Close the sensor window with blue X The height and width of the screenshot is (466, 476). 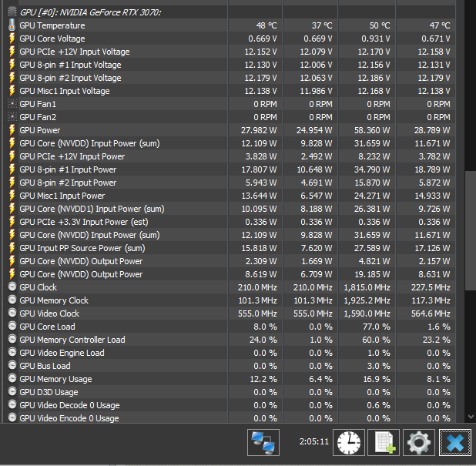tap(454, 442)
